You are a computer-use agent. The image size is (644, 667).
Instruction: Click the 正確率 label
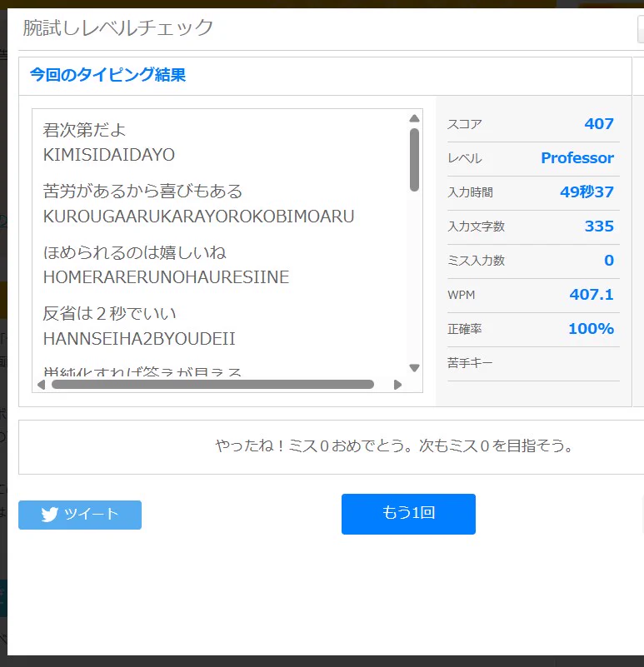464,329
